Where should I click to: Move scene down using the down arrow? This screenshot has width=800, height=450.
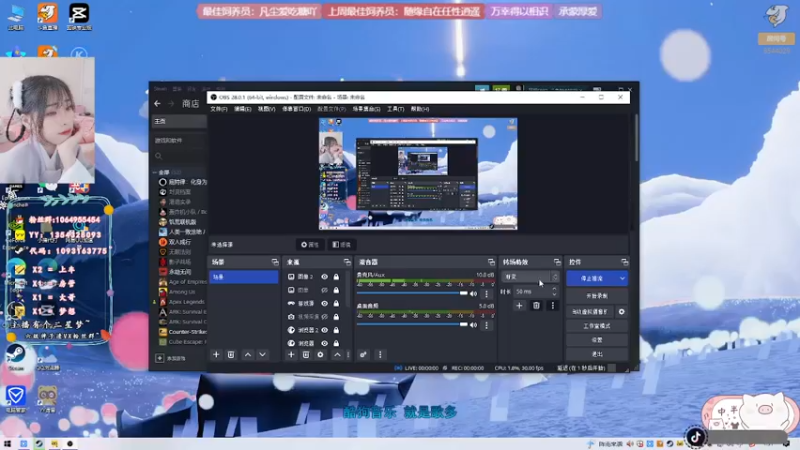pos(262,355)
